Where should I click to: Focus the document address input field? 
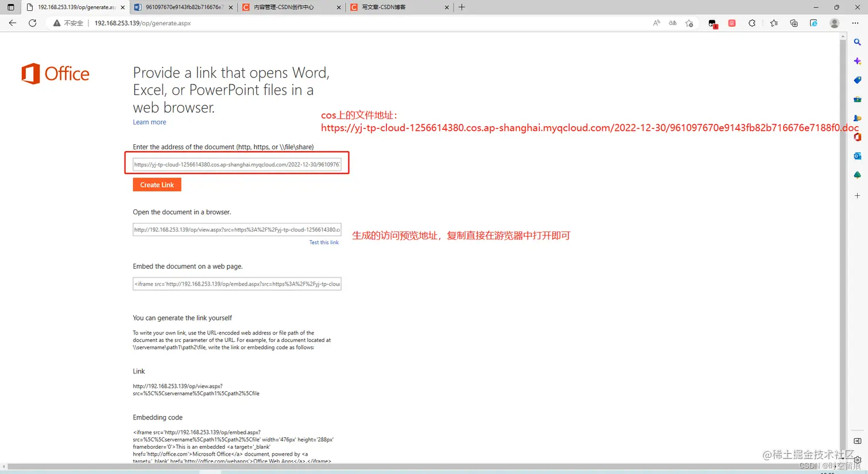tap(237, 164)
